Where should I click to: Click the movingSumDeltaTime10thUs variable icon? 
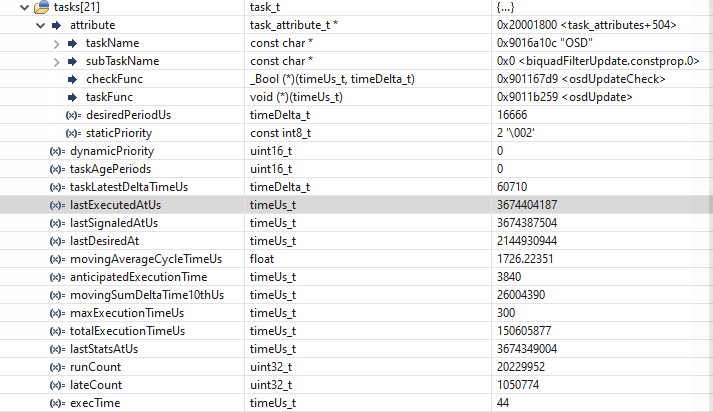pyautogui.click(x=57, y=295)
